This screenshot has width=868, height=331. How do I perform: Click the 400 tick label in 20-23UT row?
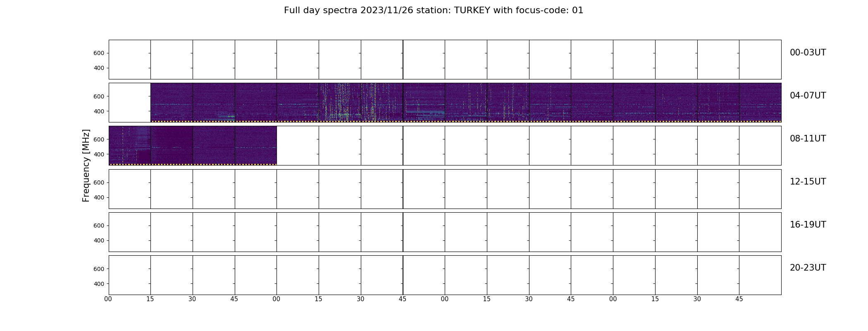point(99,284)
